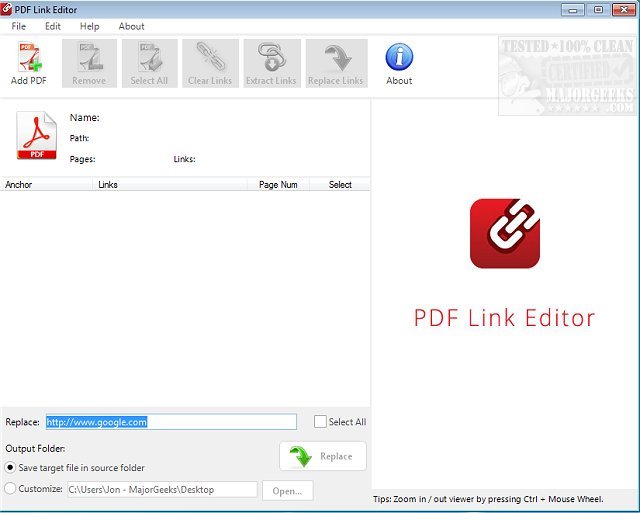Click the Customize folder path field
The height and width of the screenshot is (513, 640).
click(x=162, y=489)
